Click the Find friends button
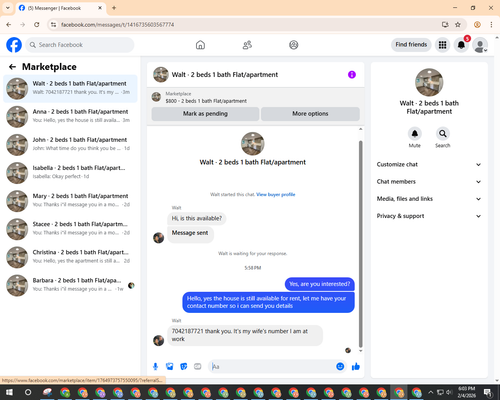 tap(411, 45)
